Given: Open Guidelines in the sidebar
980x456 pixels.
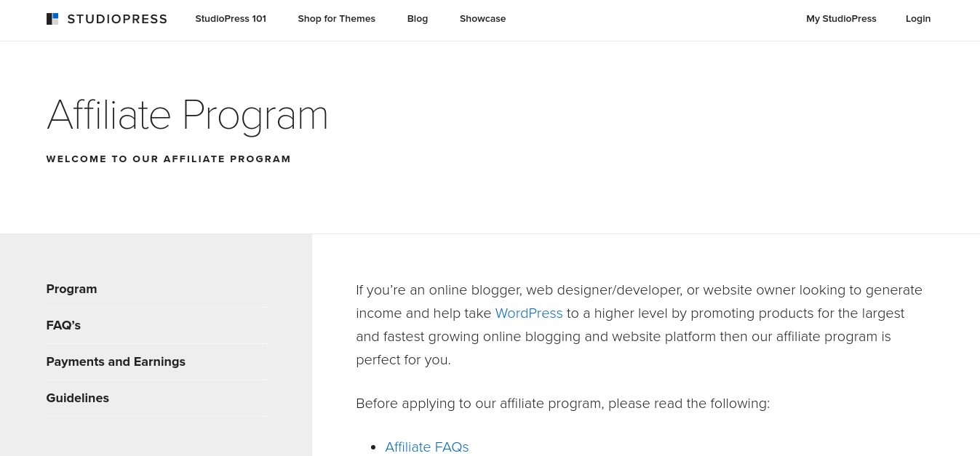Looking at the screenshot, I should pos(78,398).
